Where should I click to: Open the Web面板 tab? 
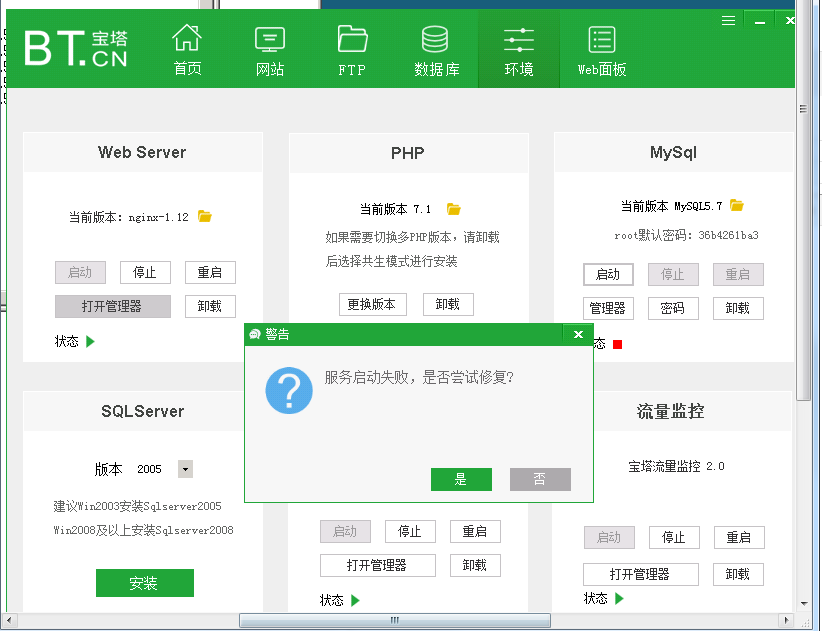602,50
